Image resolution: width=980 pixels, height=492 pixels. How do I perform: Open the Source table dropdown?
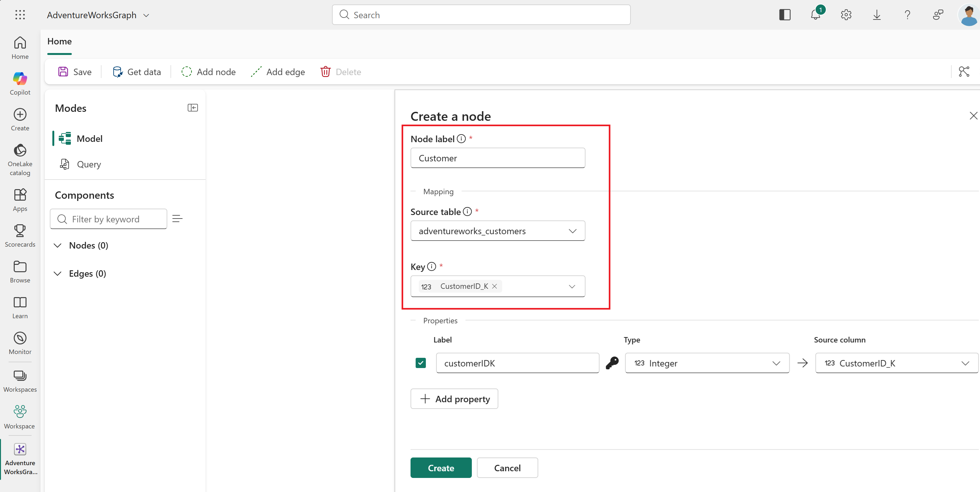pyautogui.click(x=498, y=231)
